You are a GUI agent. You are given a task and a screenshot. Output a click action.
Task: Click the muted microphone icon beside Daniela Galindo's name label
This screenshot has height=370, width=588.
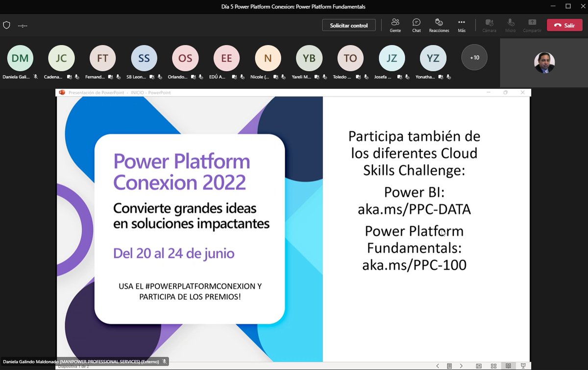165,361
